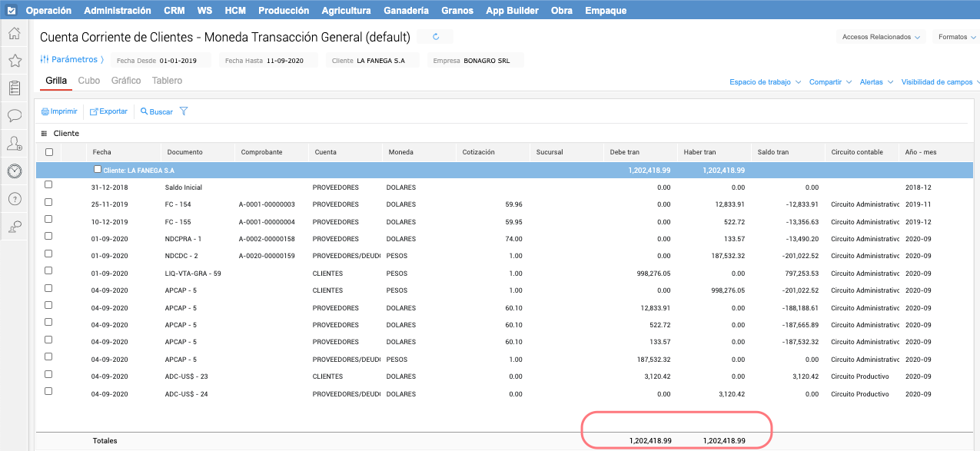
Task: Toggle the select-all checkbox in header row
Action: pyautogui.click(x=49, y=152)
